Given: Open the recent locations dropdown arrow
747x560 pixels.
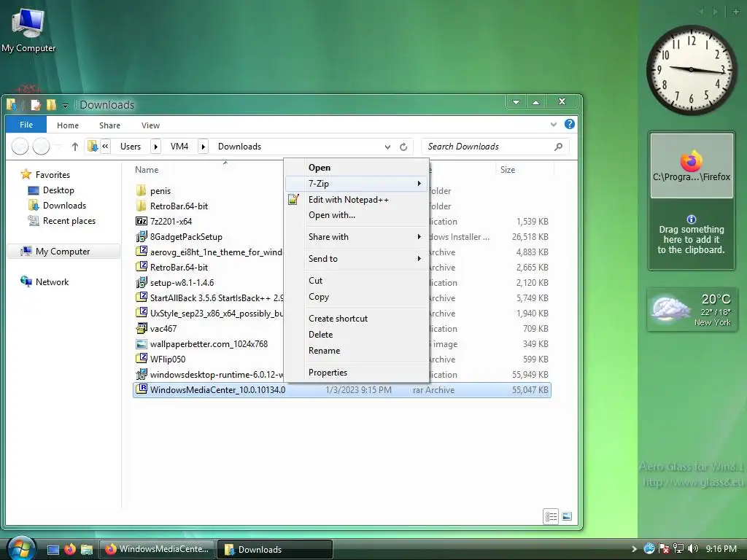Looking at the screenshot, I should (x=58, y=147).
